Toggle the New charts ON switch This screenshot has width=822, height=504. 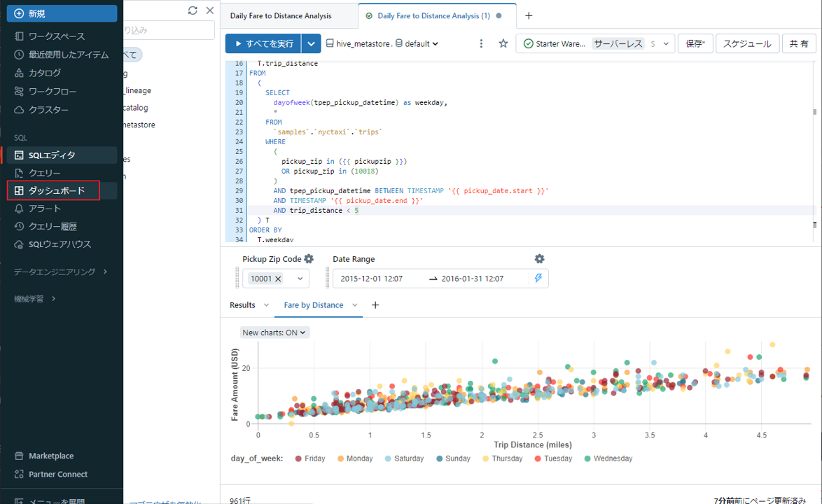click(274, 332)
